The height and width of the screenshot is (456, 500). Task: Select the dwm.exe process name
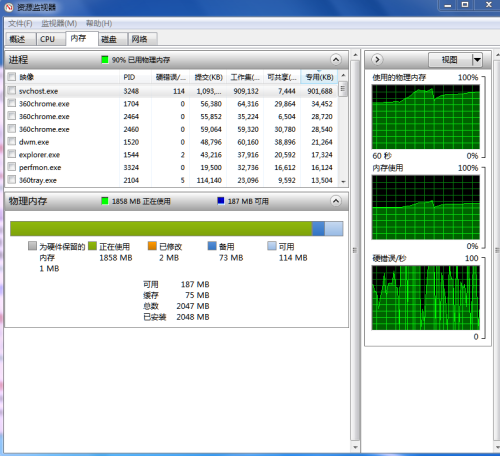coord(34,142)
